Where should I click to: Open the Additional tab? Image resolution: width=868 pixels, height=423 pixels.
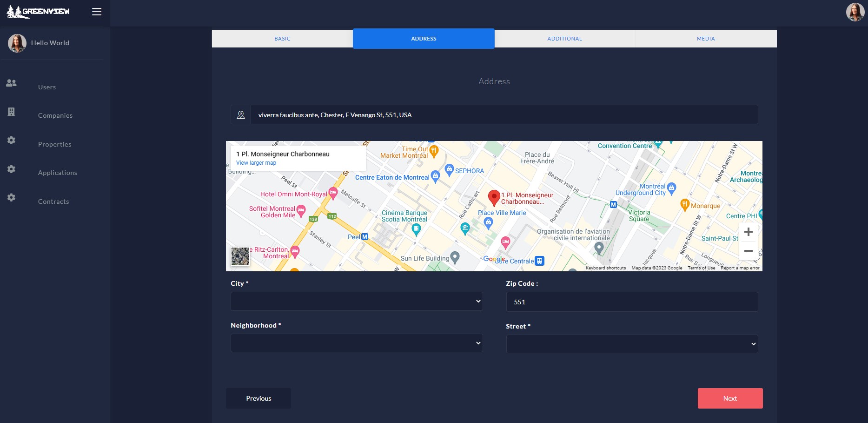click(564, 39)
